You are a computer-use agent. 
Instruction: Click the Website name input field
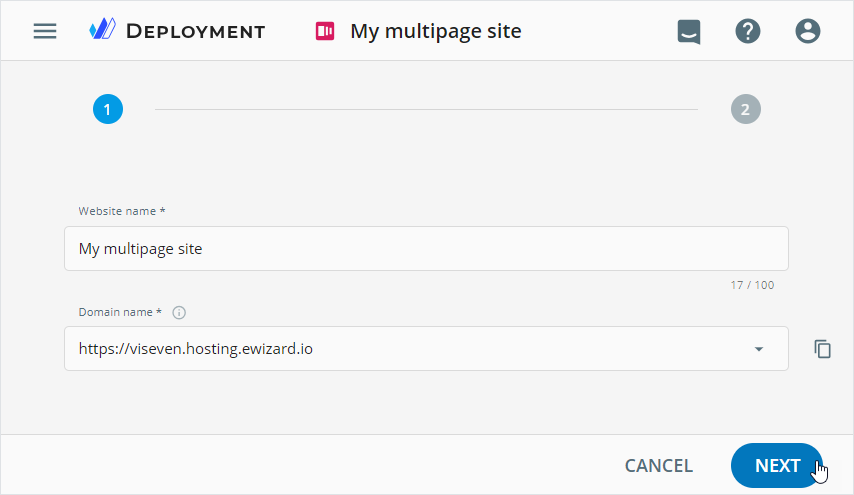(426, 248)
